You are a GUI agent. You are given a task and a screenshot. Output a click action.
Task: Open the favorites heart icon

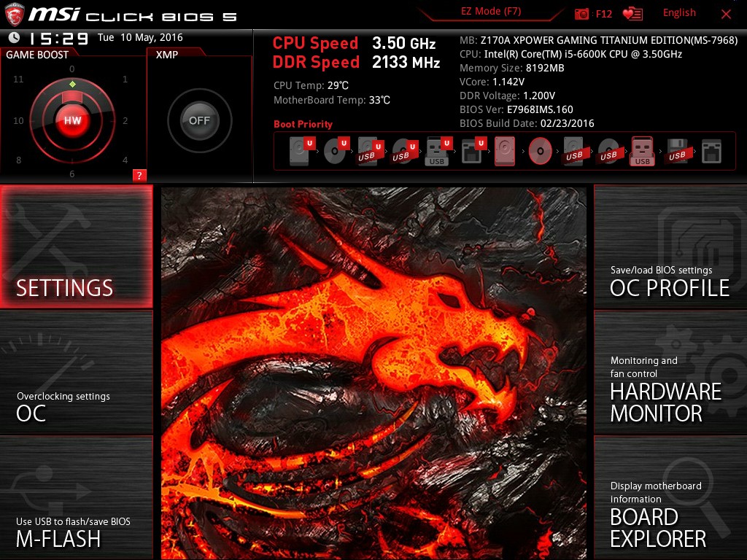pos(632,14)
